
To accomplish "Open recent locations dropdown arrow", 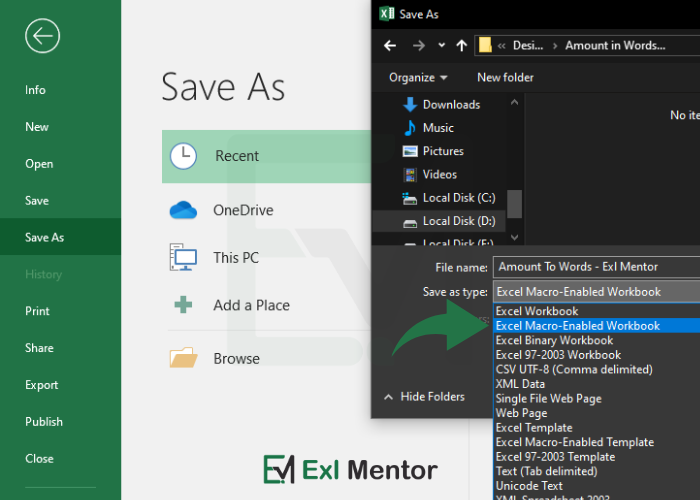I will (x=442, y=45).
